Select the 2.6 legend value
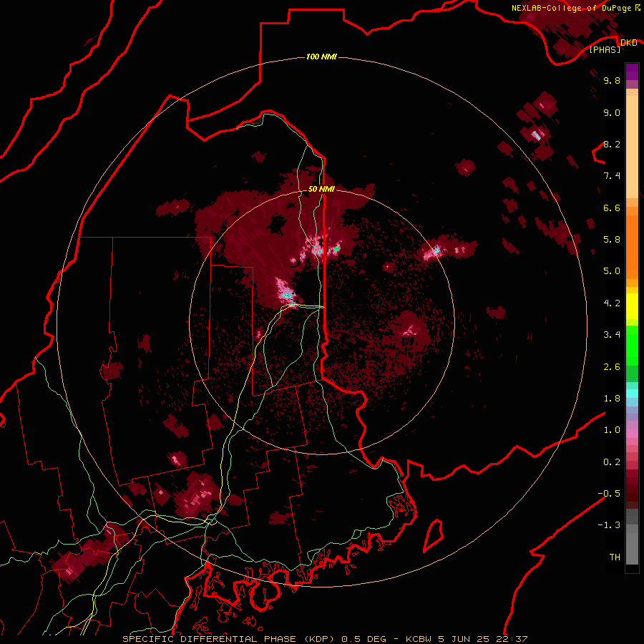Viewport: 644px width, 644px height. 612,366
